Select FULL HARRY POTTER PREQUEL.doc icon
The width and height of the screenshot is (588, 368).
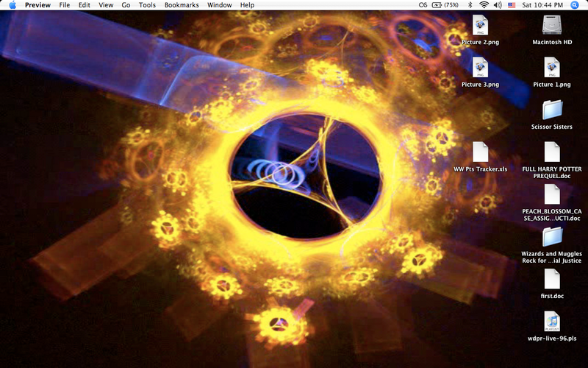[x=552, y=152]
